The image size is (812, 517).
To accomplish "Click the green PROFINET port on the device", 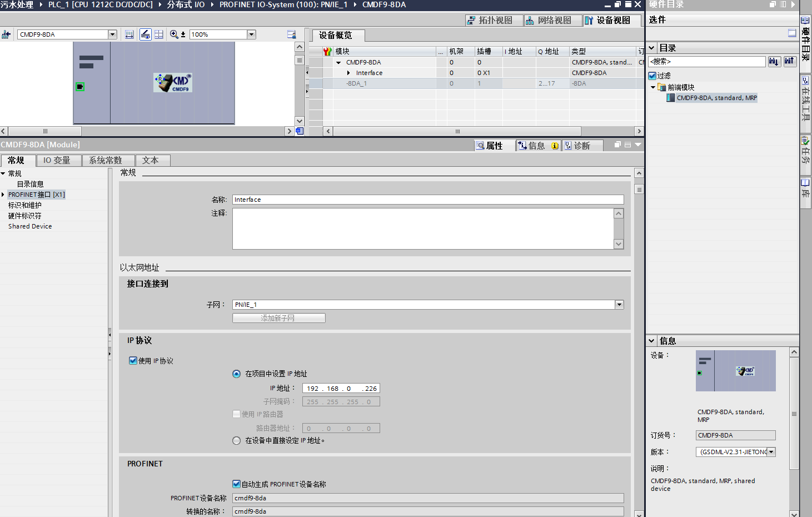I will point(80,87).
